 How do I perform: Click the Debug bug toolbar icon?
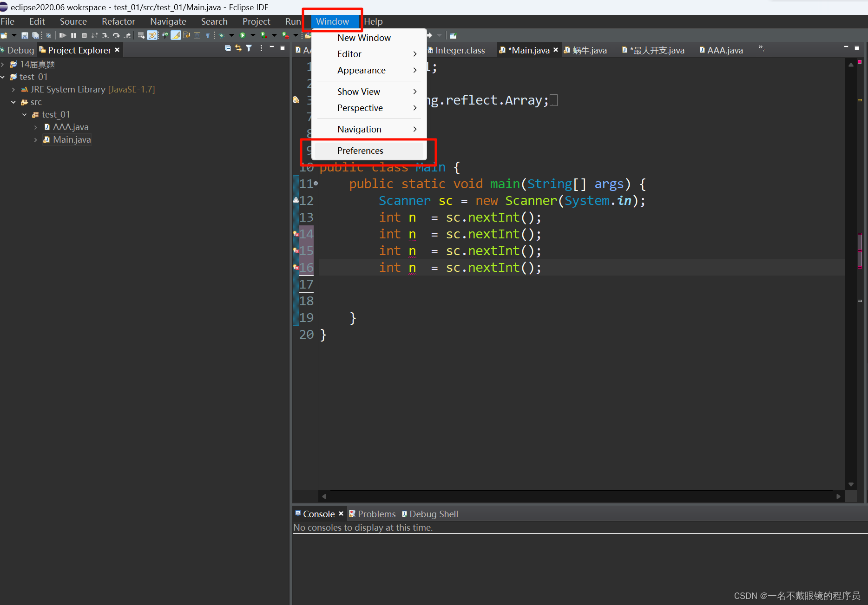tap(221, 35)
